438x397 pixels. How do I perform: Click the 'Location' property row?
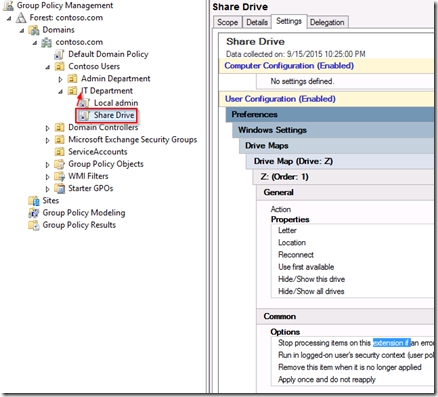(292, 243)
